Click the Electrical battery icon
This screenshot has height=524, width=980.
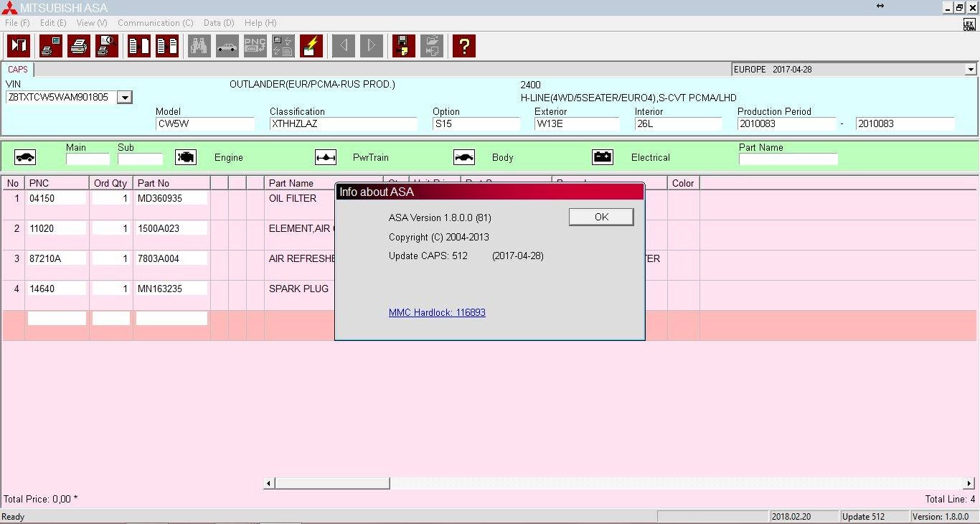[603, 157]
